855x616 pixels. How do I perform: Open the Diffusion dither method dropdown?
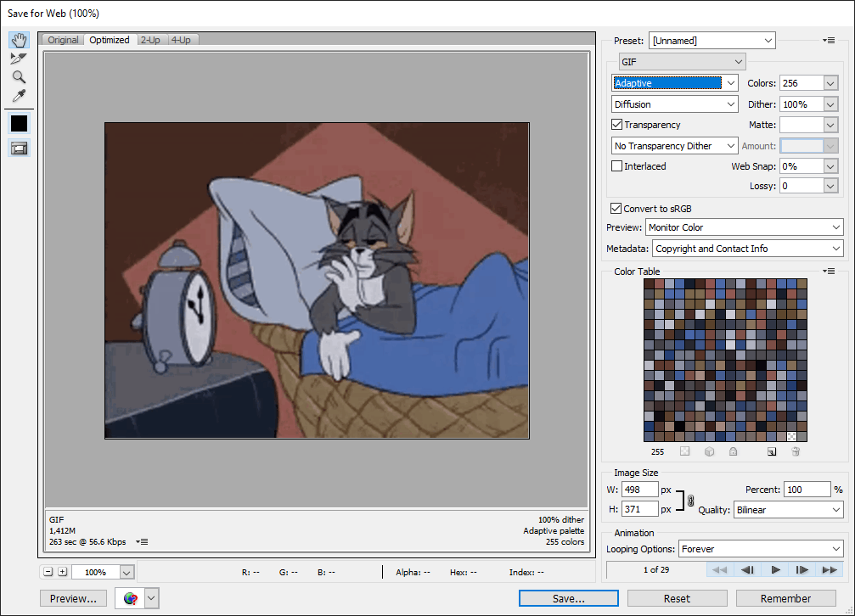coord(674,104)
